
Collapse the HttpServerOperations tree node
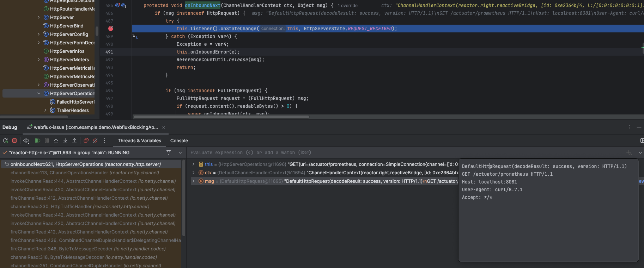(38, 93)
